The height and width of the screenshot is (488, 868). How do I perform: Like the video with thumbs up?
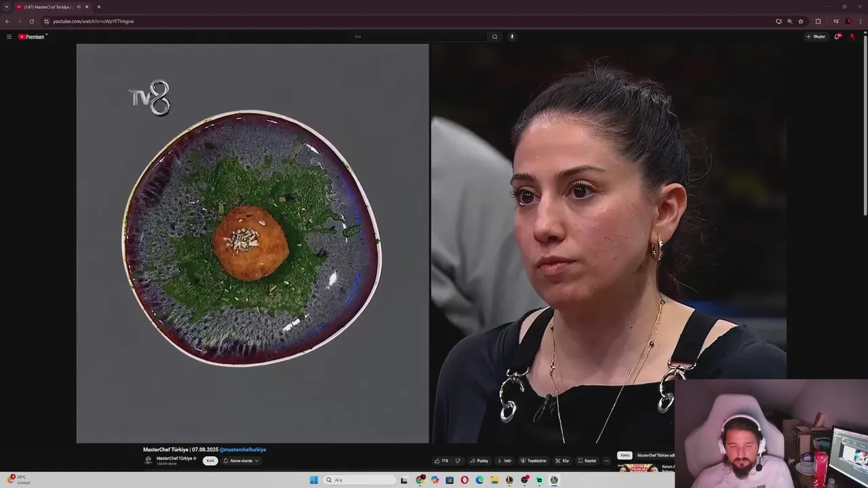441,461
